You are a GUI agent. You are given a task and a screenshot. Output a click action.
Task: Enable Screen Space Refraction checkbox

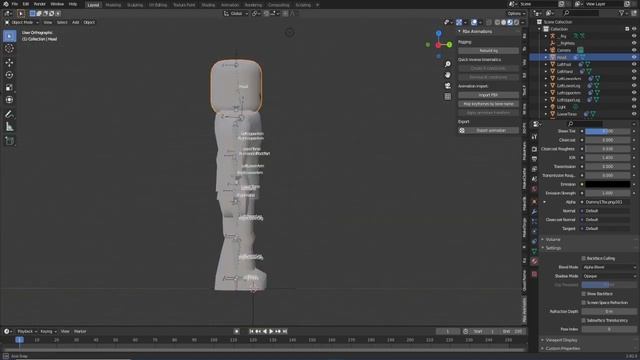584,303
